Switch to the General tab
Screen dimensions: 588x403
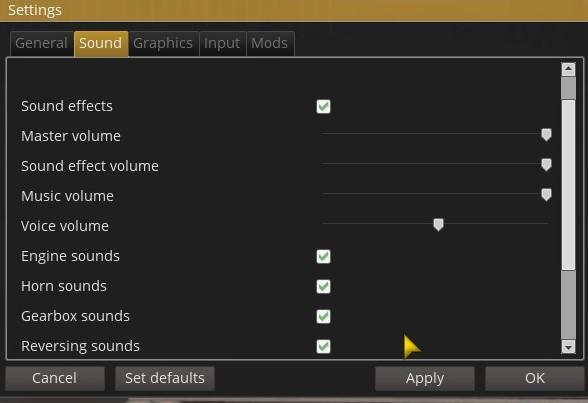[x=41, y=43]
